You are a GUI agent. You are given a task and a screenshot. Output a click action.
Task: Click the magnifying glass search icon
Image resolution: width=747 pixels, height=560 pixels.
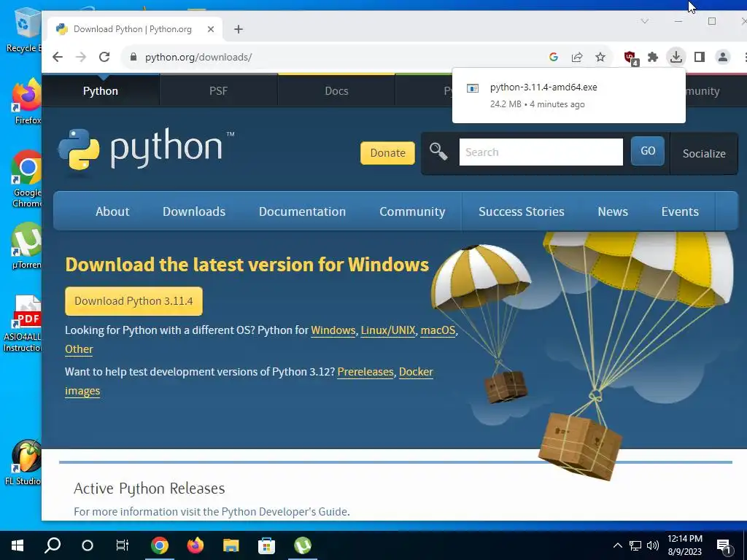click(x=438, y=152)
